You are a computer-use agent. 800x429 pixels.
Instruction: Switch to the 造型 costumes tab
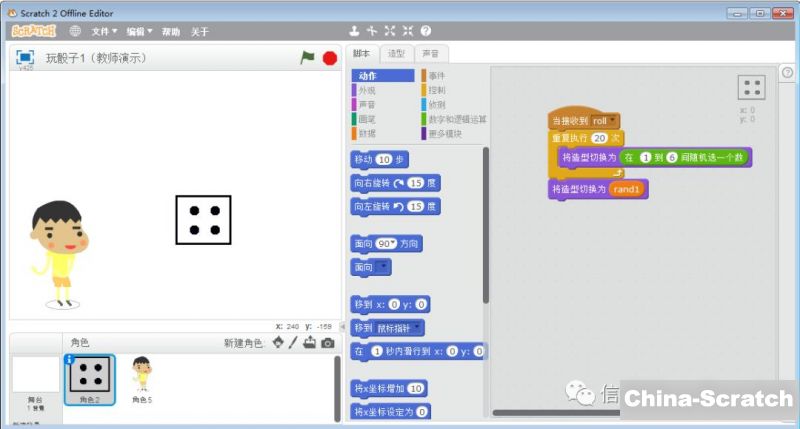397,54
